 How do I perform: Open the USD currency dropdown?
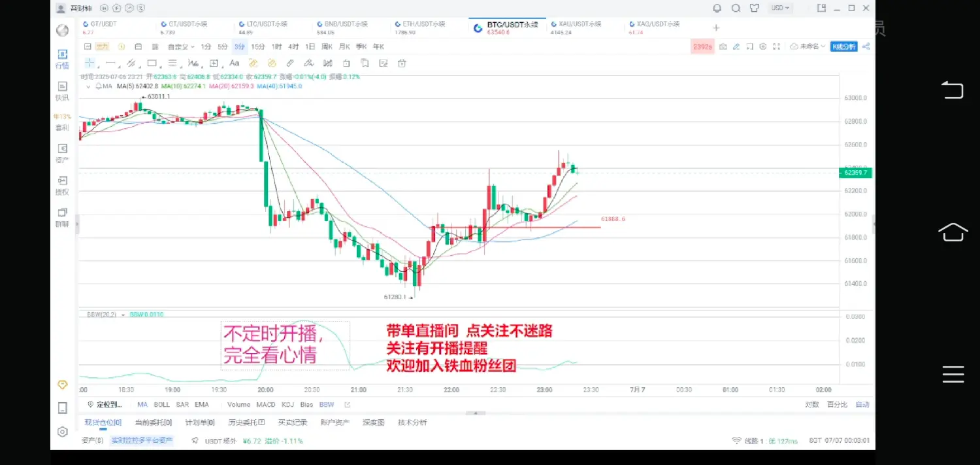(x=780, y=8)
